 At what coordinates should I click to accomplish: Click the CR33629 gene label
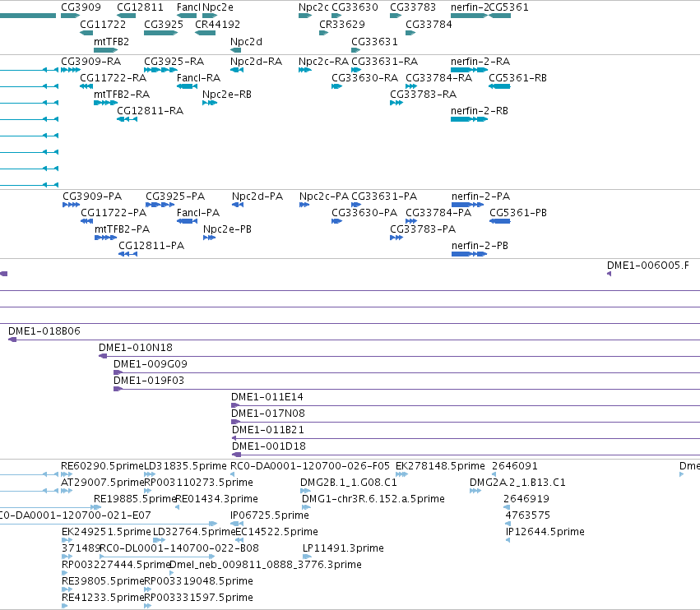click(x=342, y=25)
